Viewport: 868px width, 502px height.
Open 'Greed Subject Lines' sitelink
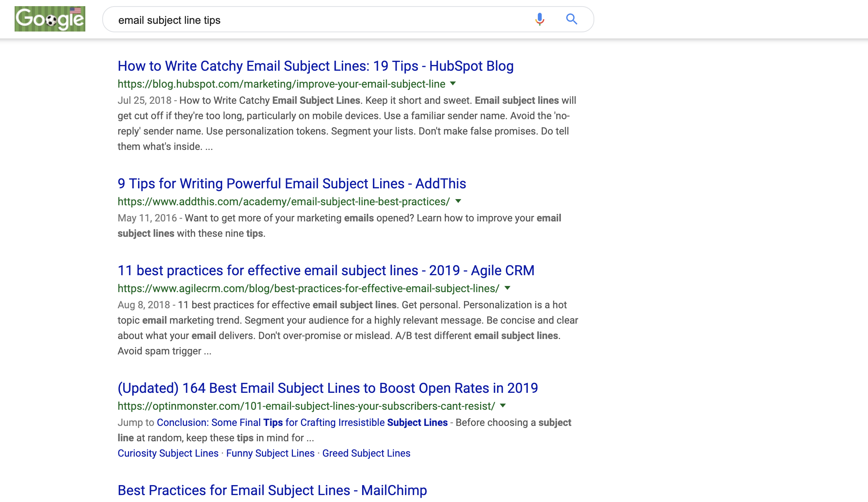coord(366,453)
